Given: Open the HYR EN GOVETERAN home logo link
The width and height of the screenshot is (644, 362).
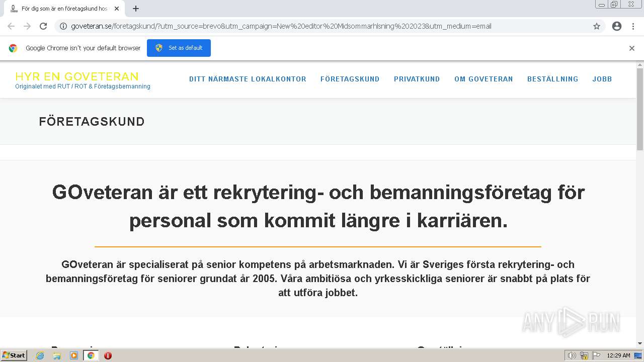Looking at the screenshot, I should tap(77, 76).
